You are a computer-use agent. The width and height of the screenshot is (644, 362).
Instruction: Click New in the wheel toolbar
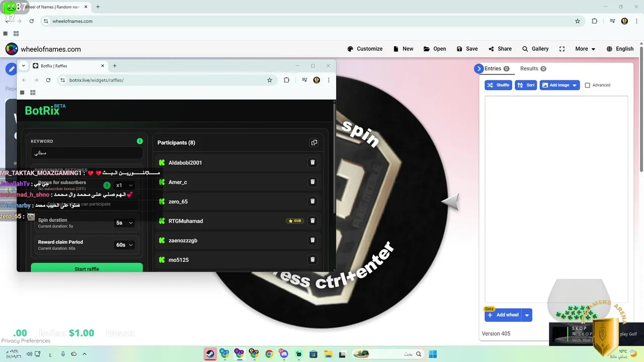403,49
